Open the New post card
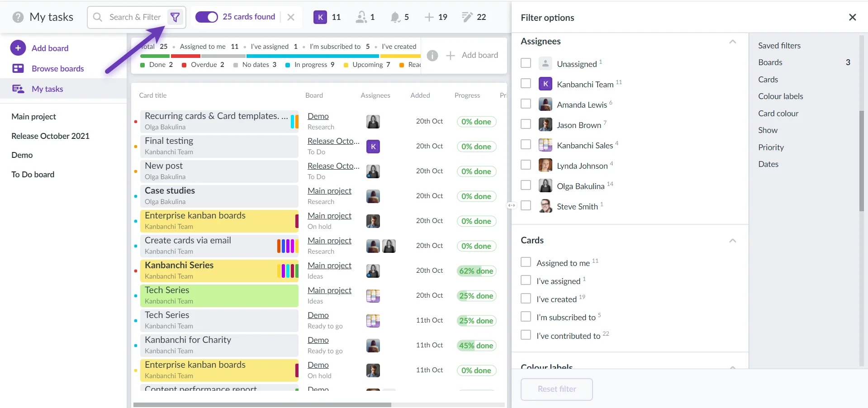The width and height of the screenshot is (868, 408). (219, 171)
